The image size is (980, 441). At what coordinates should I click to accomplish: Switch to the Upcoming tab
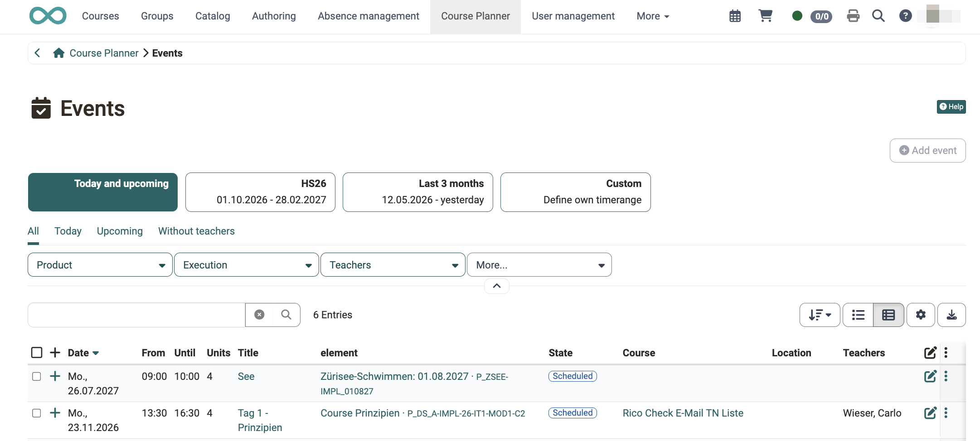pos(120,231)
